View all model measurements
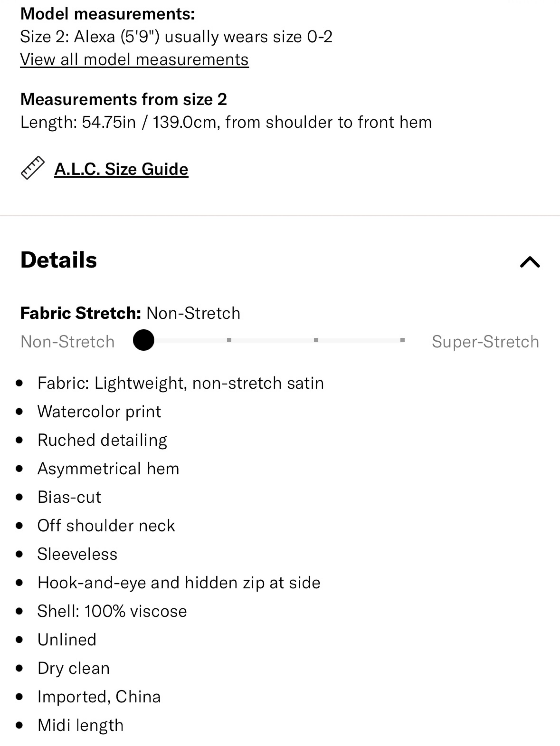 [135, 60]
